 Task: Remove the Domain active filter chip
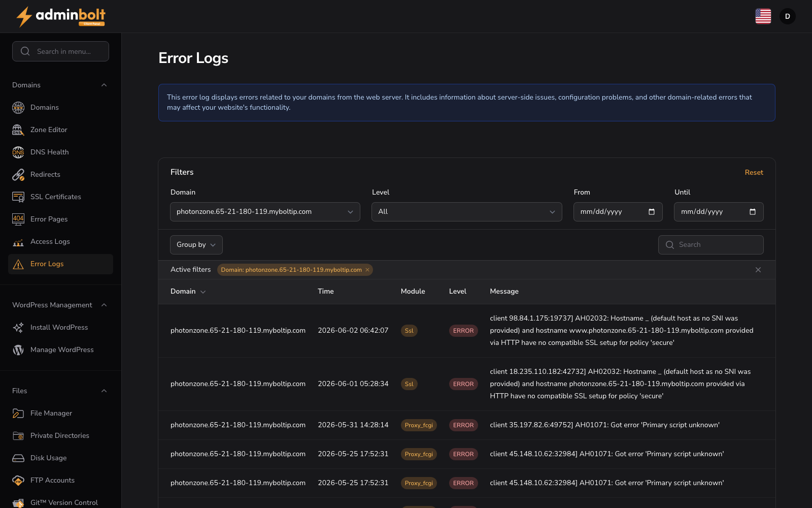(367, 270)
